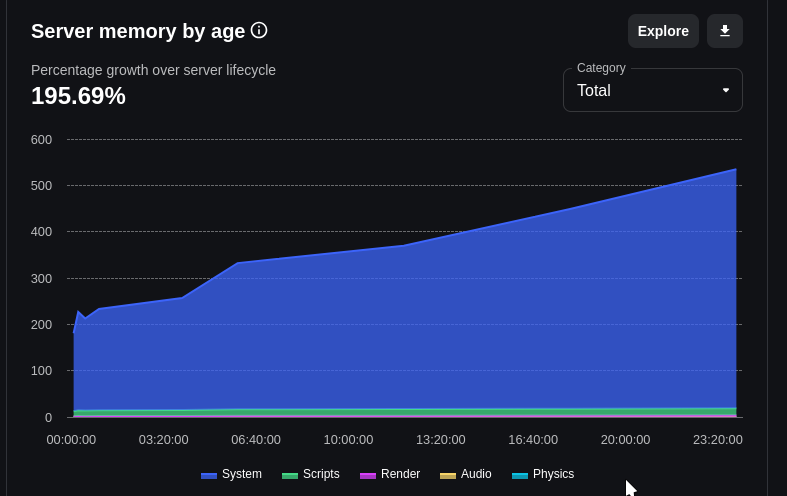The height and width of the screenshot is (496, 787).
Task: Click the blue System legend swatch
Action: (x=209, y=475)
